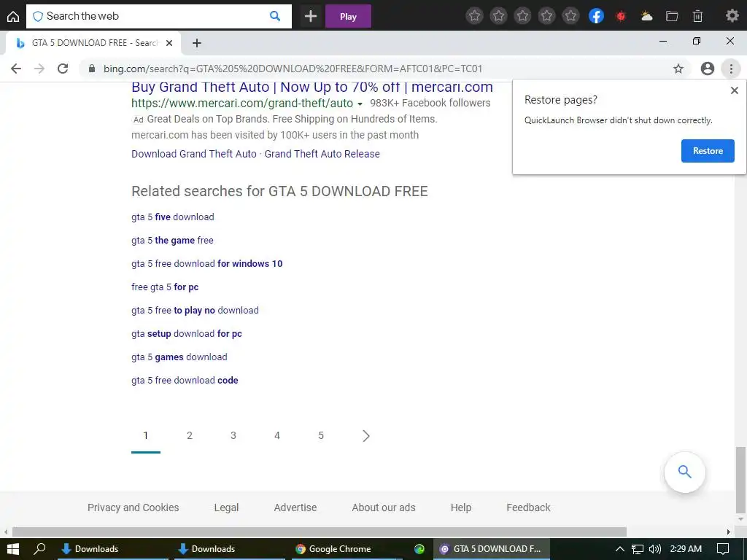The image size is (747, 560).
Task: Open gta setup download for pc
Action: tap(186, 334)
